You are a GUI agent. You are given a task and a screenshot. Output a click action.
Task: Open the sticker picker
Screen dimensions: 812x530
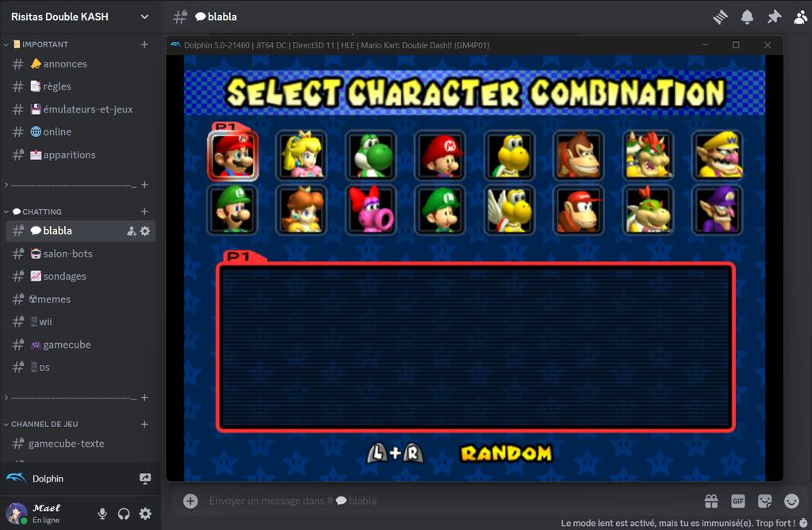[x=764, y=501]
